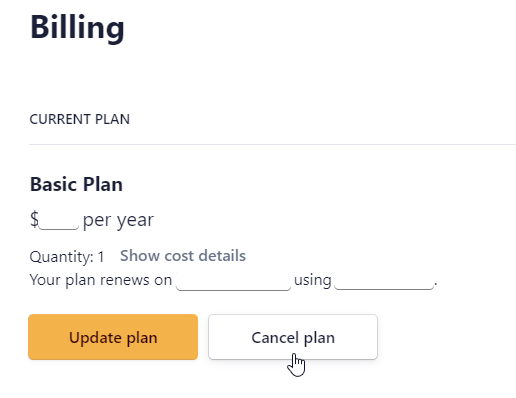Click the "per year" billing period text
Viewport: 516px width, 398px height.
click(x=118, y=220)
